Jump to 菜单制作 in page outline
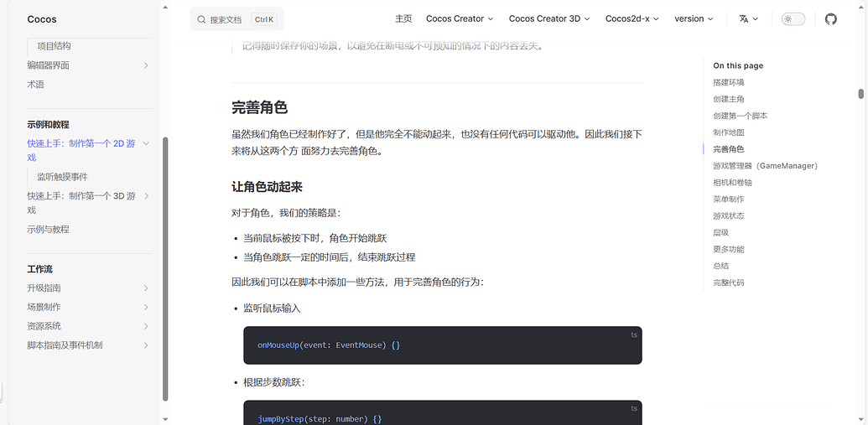Screen dimensions: 868x425 point(729,200)
